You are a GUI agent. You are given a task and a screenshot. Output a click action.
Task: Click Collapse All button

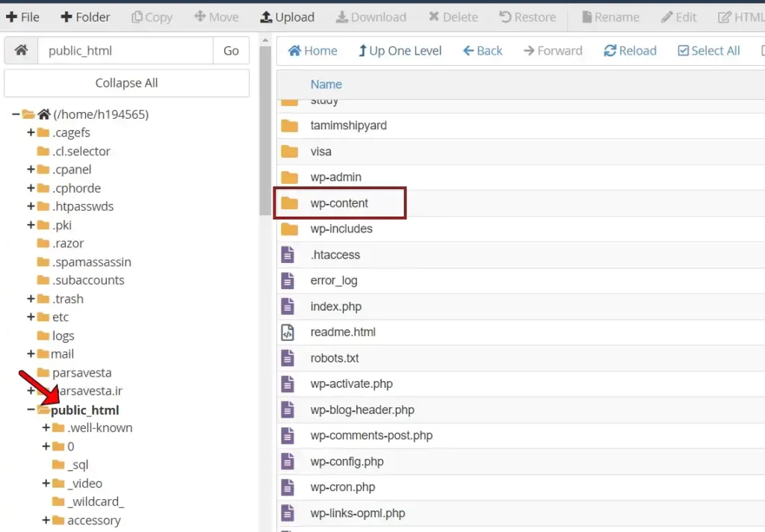pos(127,83)
